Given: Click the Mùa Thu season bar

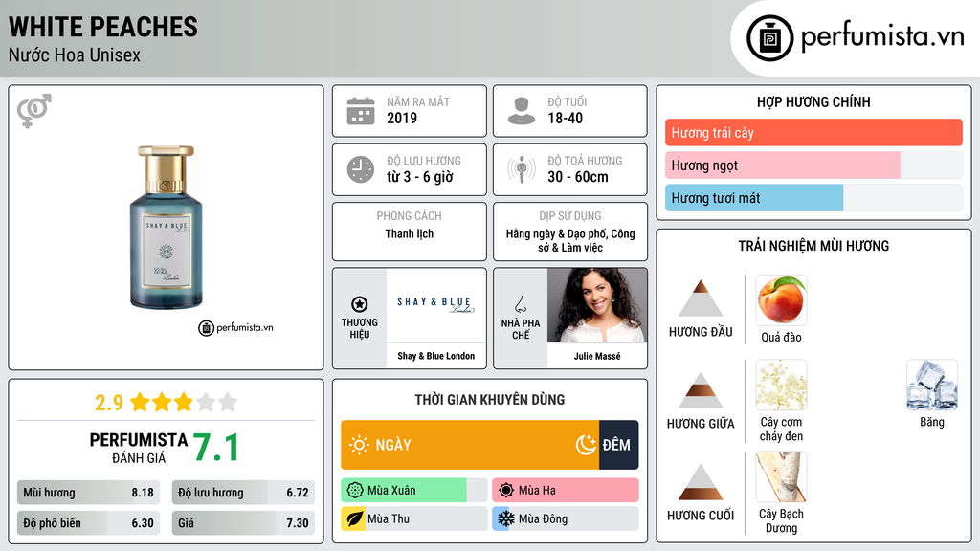Looking at the screenshot, I should (x=414, y=518).
